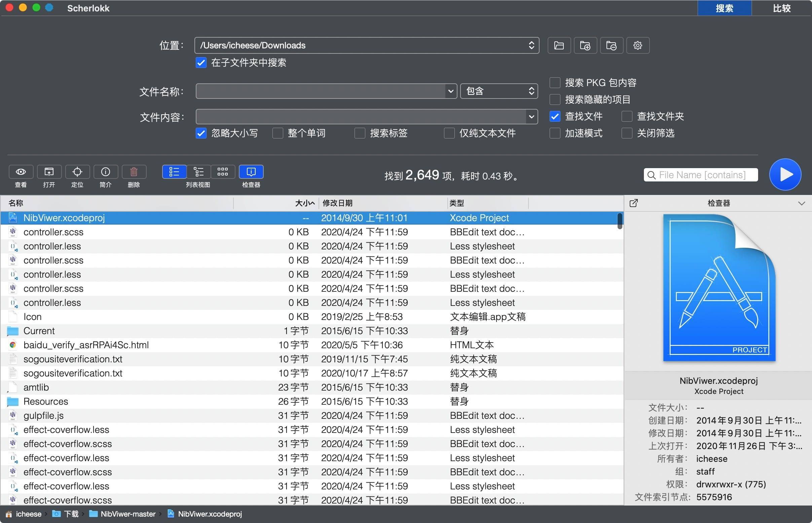
Task: Uncheck 在子文件夹中搜索
Action: (201, 63)
